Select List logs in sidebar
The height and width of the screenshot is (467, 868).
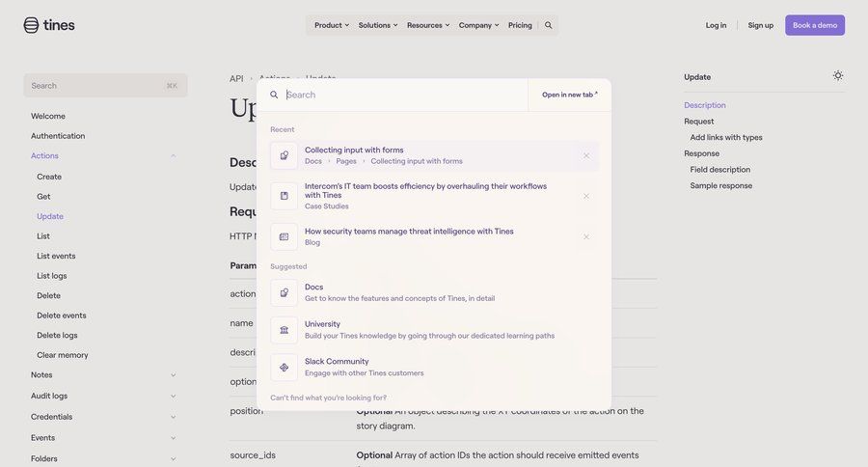pyautogui.click(x=52, y=276)
